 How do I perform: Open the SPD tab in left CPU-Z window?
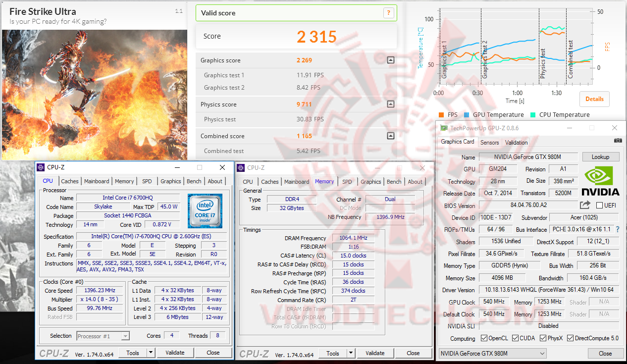[x=147, y=181]
